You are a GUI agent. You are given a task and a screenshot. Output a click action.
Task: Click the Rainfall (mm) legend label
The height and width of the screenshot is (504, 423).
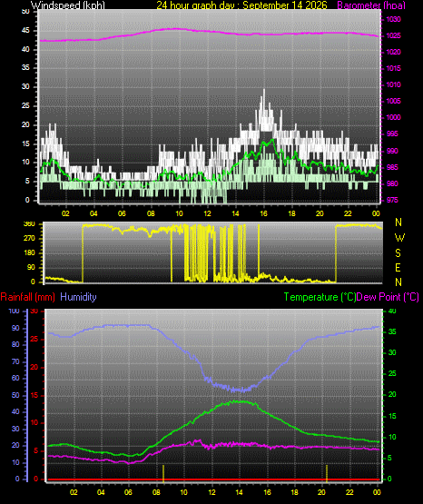point(27,297)
